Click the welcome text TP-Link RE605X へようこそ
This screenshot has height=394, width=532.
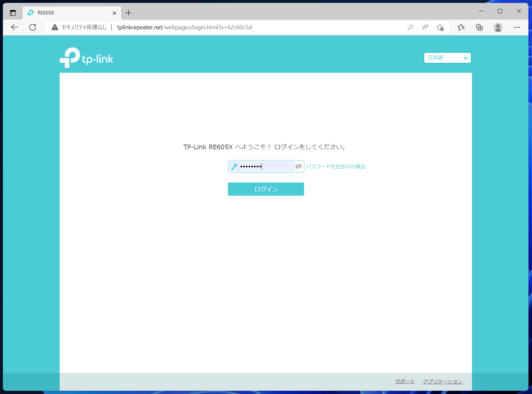(x=227, y=147)
